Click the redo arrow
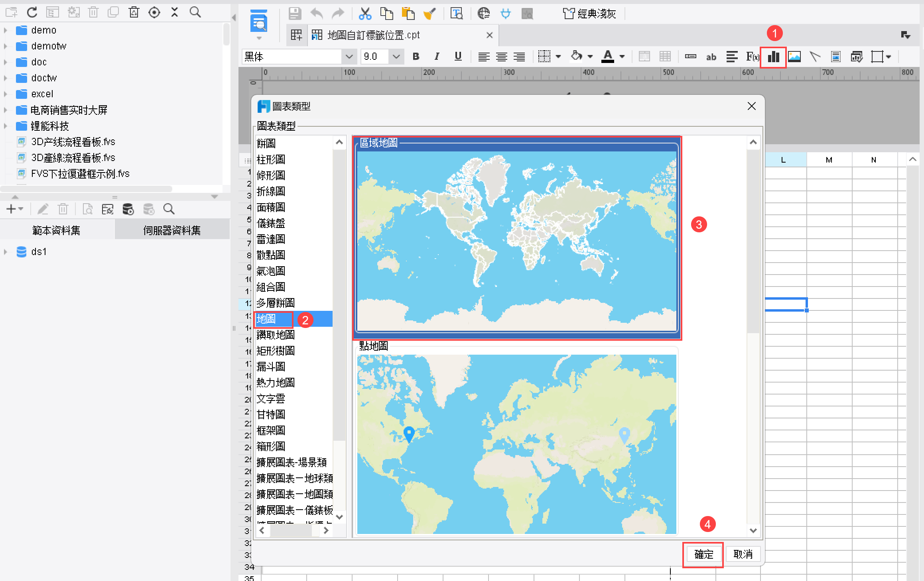This screenshot has height=581, width=924. [x=338, y=14]
